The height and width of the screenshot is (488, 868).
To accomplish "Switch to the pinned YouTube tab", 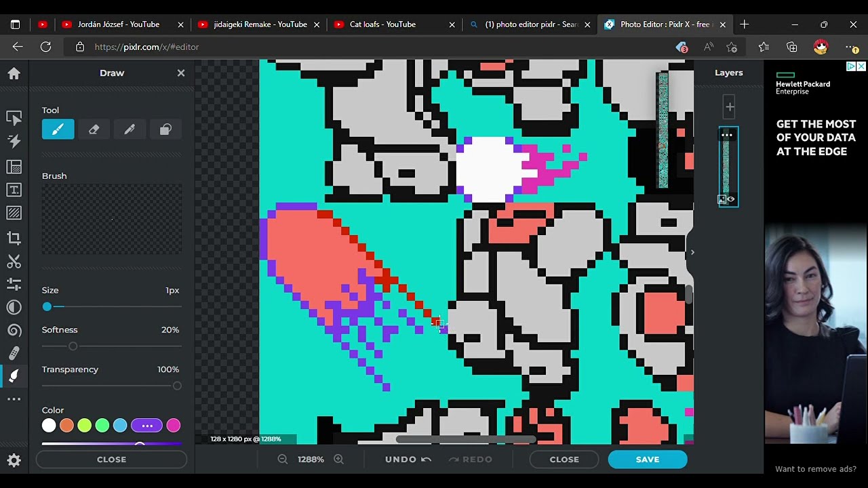I will coord(43,24).
